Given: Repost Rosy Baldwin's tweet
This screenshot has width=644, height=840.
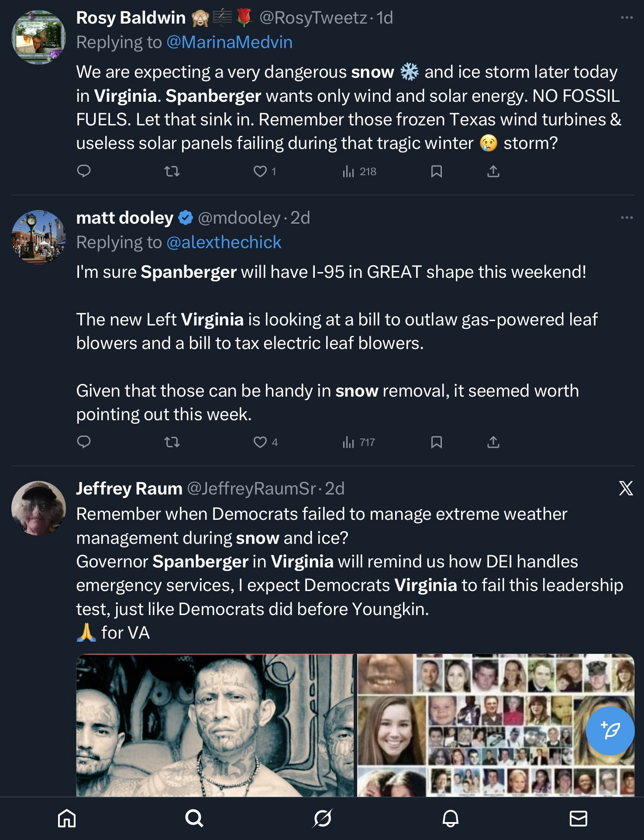Looking at the screenshot, I should pyautogui.click(x=172, y=171).
